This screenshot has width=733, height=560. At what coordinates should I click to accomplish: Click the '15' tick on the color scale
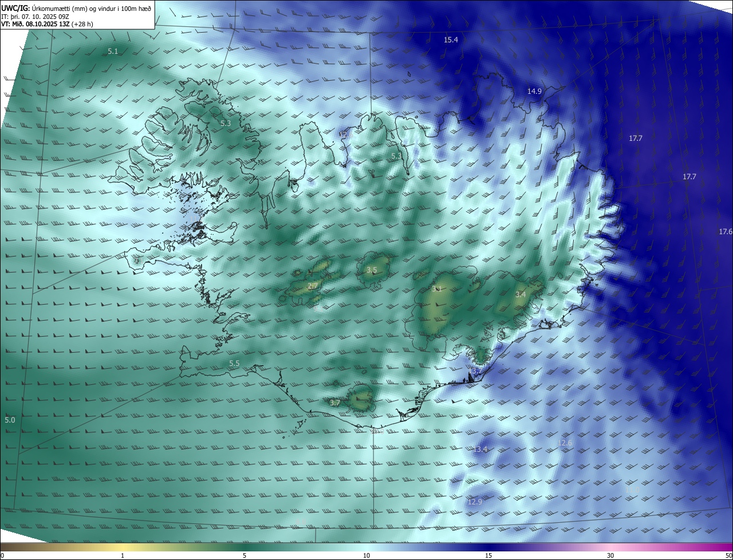click(x=488, y=555)
